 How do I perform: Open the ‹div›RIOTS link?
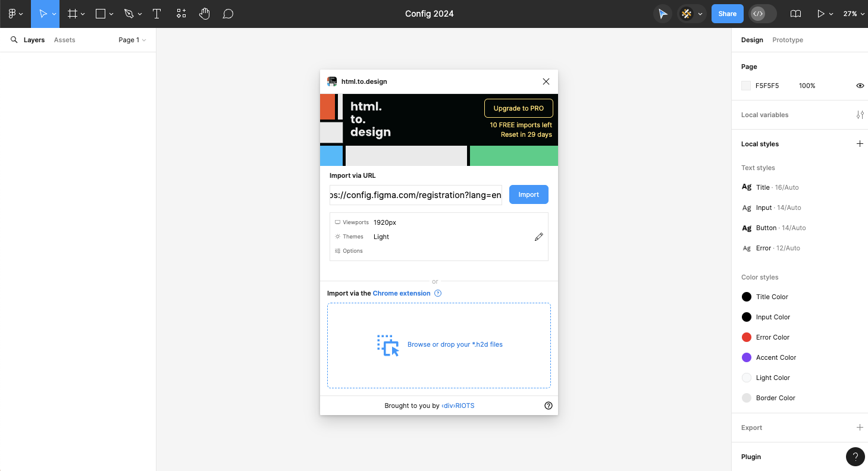pos(458,406)
